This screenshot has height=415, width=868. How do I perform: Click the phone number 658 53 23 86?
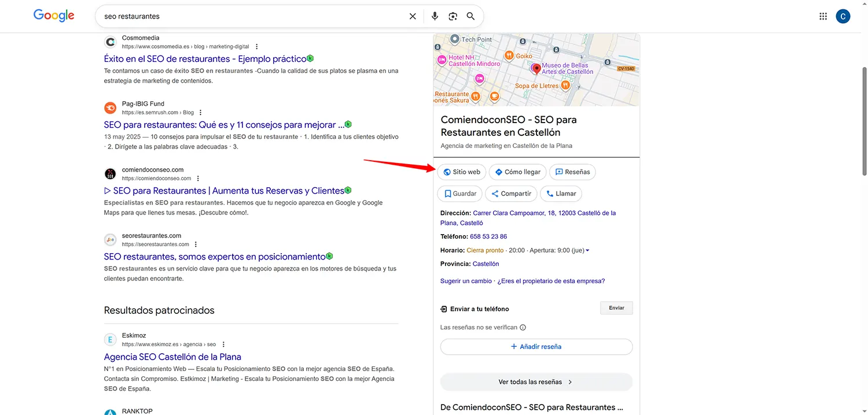488,236
